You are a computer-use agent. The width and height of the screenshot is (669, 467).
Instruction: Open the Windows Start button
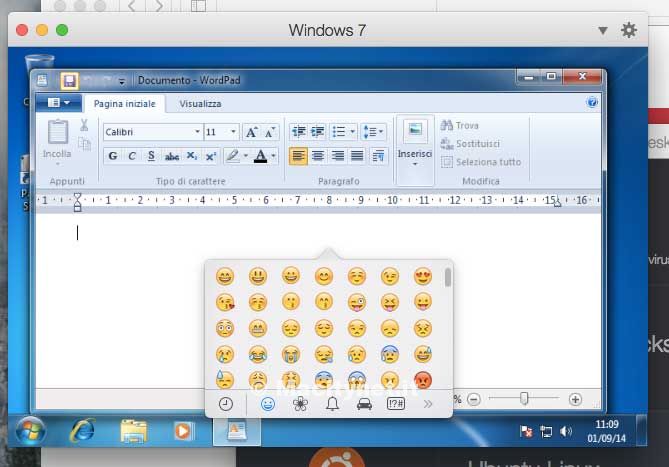[30, 431]
